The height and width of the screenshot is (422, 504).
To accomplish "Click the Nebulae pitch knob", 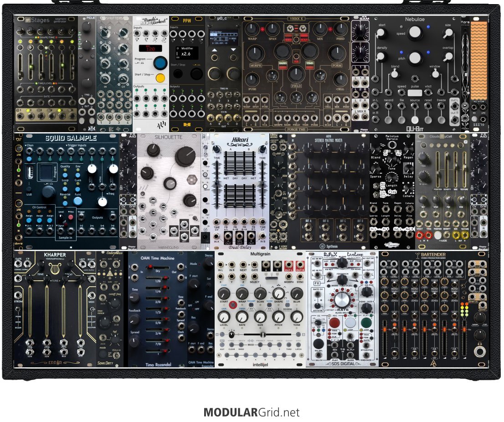I will 415,58.
